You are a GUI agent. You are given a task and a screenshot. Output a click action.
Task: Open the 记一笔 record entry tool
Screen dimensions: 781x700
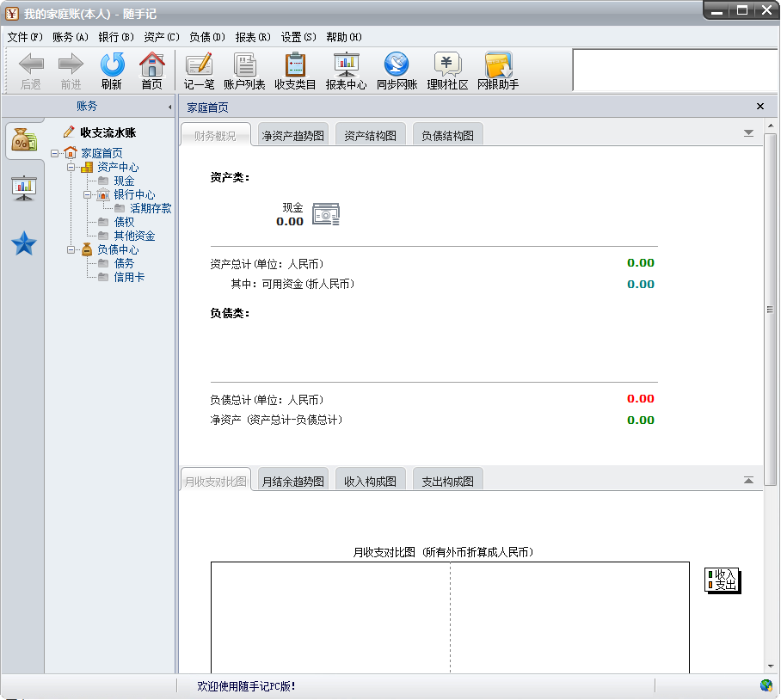point(199,71)
